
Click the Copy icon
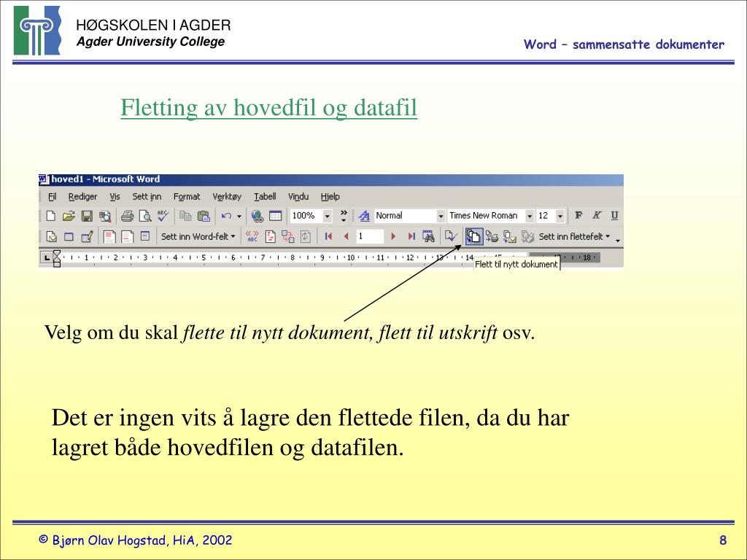pyautogui.click(x=185, y=216)
